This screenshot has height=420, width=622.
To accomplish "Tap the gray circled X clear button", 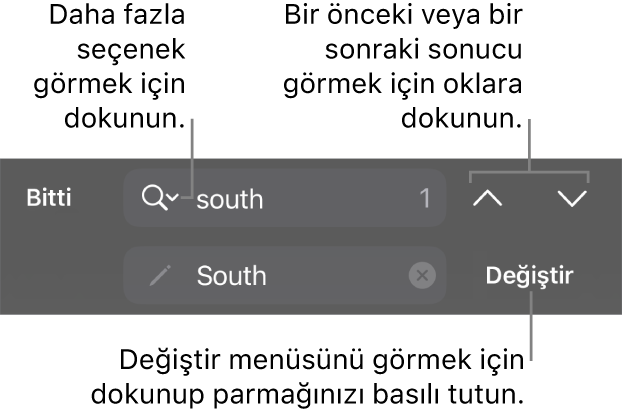I will click(422, 275).
